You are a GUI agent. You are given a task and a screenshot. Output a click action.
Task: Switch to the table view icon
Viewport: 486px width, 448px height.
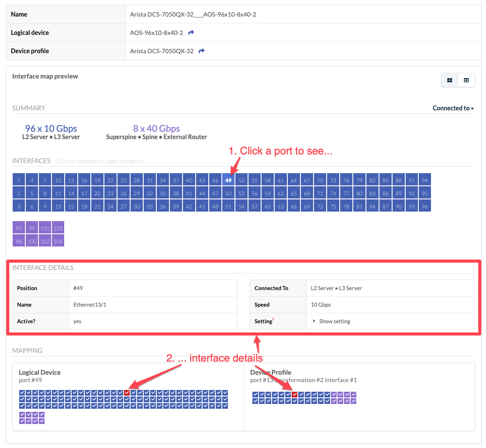click(x=466, y=80)
